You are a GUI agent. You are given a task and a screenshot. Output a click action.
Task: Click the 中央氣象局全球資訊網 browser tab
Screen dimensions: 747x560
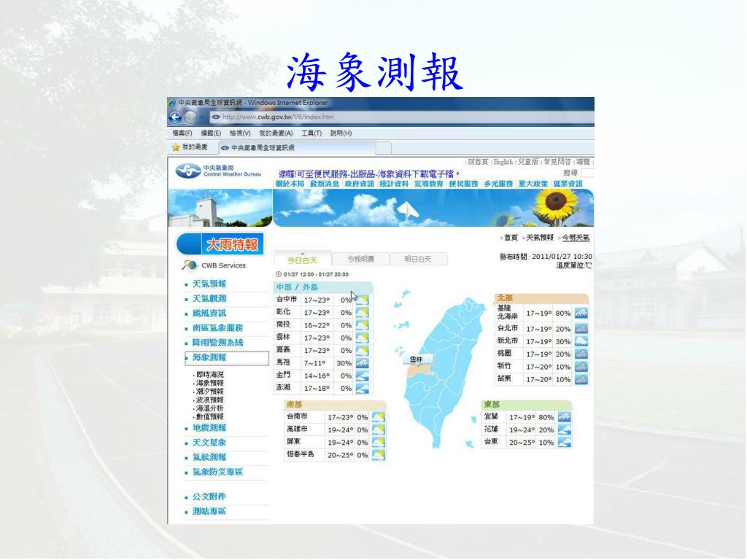[298, 148]
